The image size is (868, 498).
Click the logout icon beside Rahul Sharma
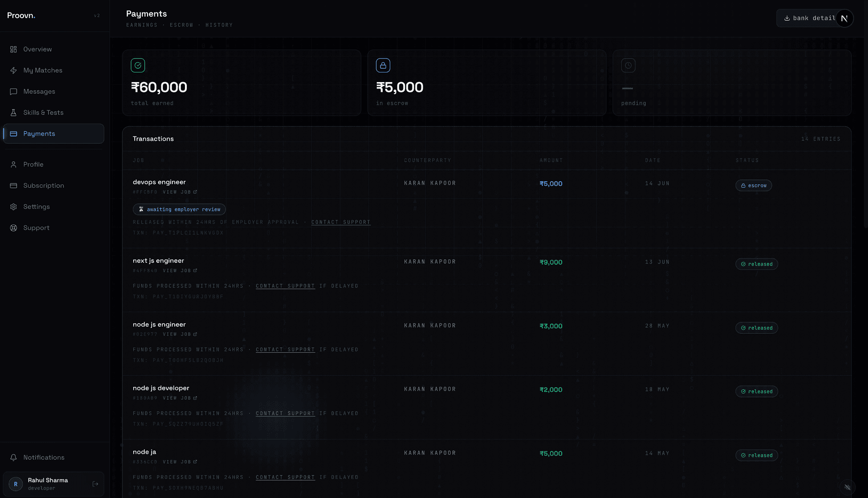point(95,484)
